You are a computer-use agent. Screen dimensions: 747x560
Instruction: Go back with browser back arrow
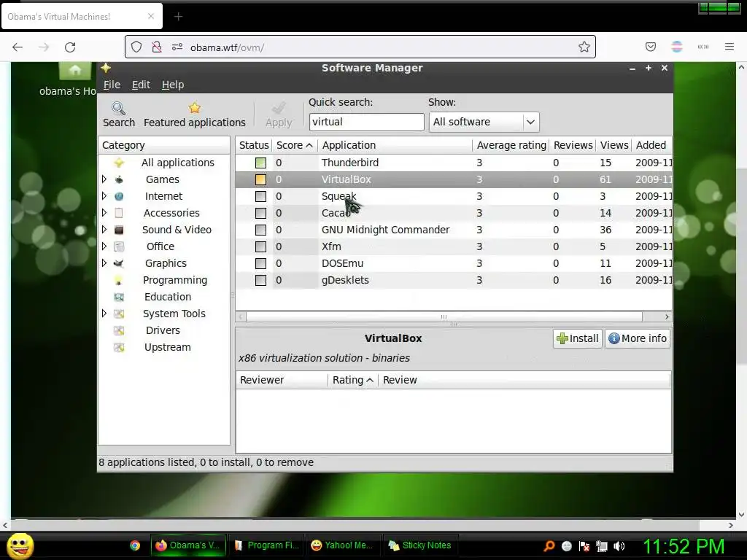click(x=18, y=47)
